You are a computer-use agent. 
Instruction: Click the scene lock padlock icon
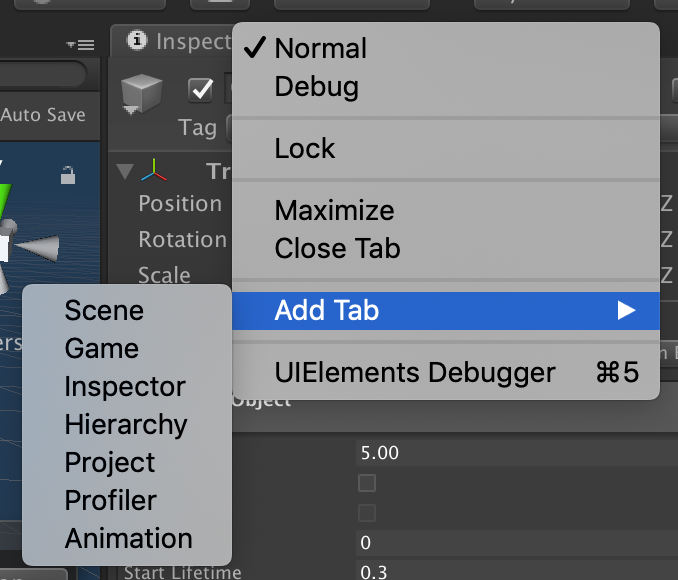point(68,175)
